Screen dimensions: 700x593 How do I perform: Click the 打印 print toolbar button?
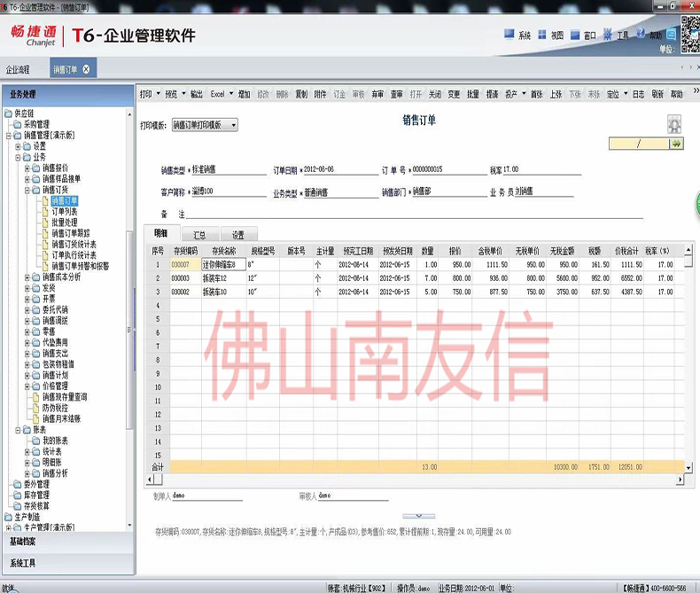click(145, 94)
